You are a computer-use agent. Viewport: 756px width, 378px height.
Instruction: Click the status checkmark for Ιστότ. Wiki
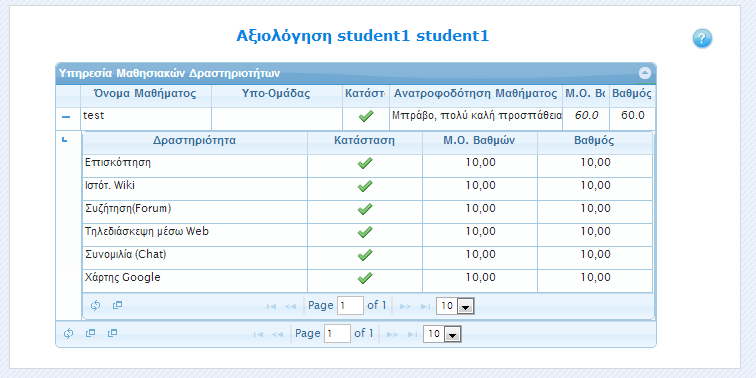pos(365,186)
